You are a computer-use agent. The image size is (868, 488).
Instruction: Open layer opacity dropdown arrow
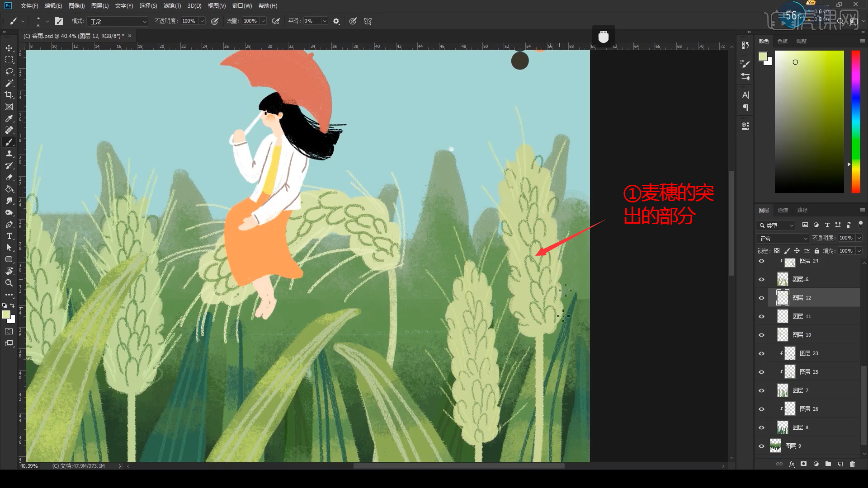[x=859, y=238]
